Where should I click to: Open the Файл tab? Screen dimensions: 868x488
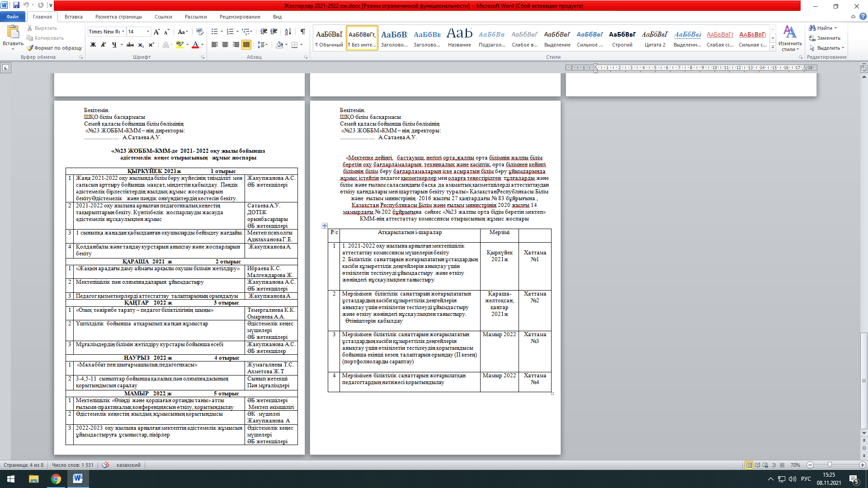pyautogui.click(x=13, y=17)
